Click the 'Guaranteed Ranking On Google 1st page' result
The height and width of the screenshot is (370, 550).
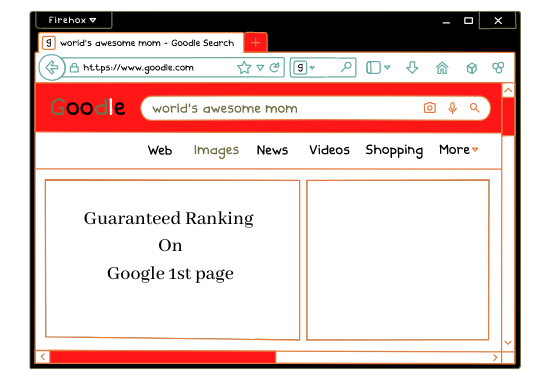point(172,260)
